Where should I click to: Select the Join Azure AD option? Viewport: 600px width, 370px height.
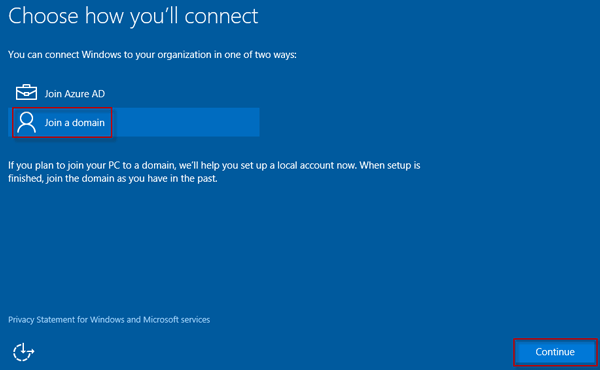click(134, 93)
